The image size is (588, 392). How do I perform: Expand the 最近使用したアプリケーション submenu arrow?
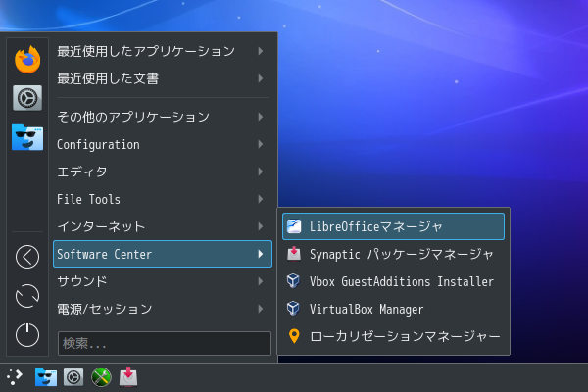point(261,51)
